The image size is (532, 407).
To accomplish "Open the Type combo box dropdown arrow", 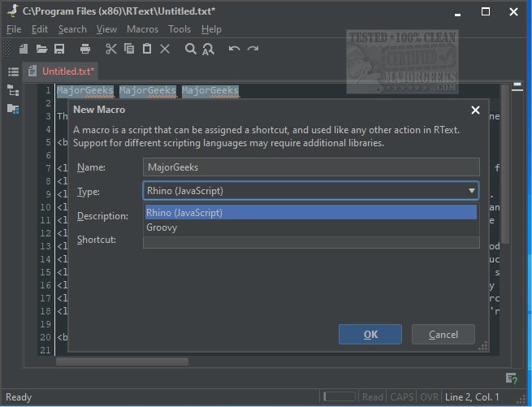I will click(x=471, y=191).
